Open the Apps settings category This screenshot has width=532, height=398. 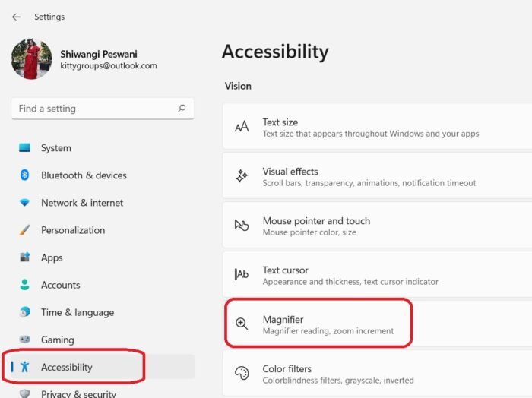point(52,257)
